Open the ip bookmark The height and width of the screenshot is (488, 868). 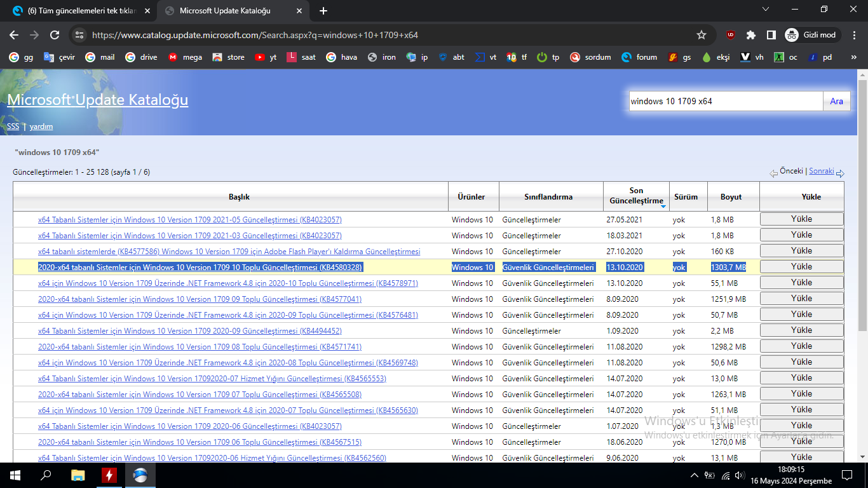(417, 57)
